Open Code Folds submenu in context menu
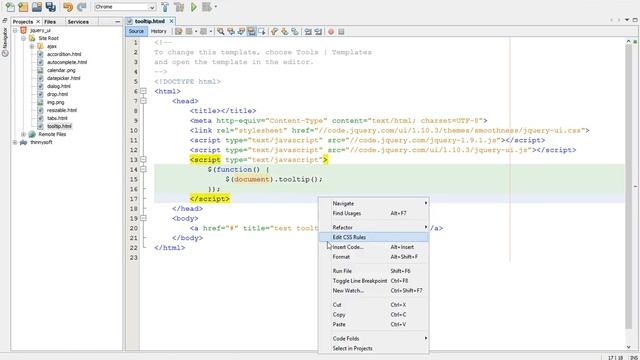The width and height of the screenshot is (640, 360). (373, 338)
